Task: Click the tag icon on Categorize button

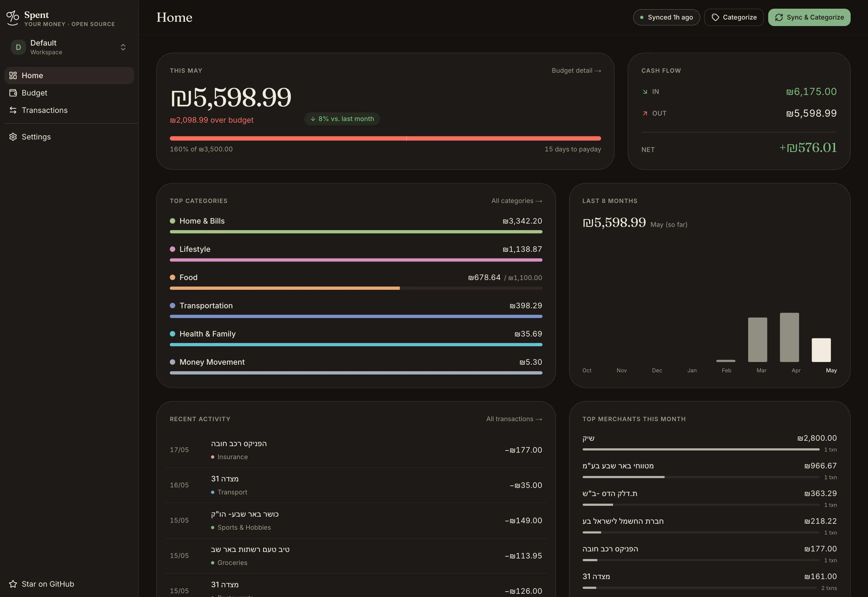Action: click(x=715, y=17)
